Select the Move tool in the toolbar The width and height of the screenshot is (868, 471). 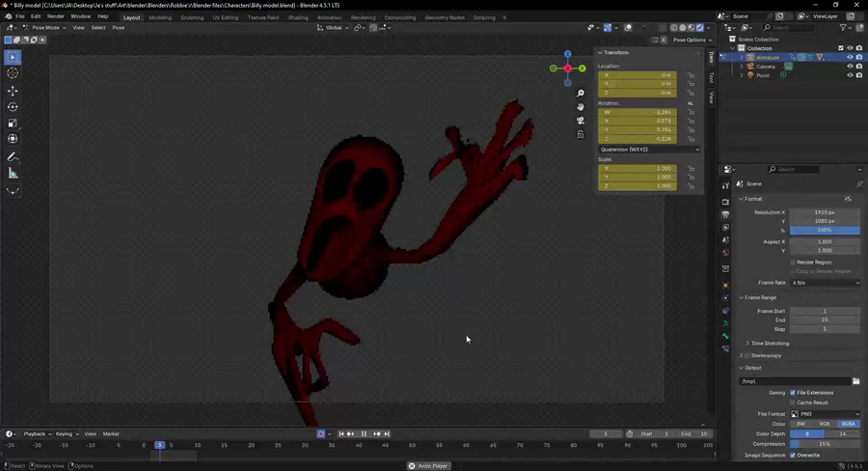coord(13,91)
